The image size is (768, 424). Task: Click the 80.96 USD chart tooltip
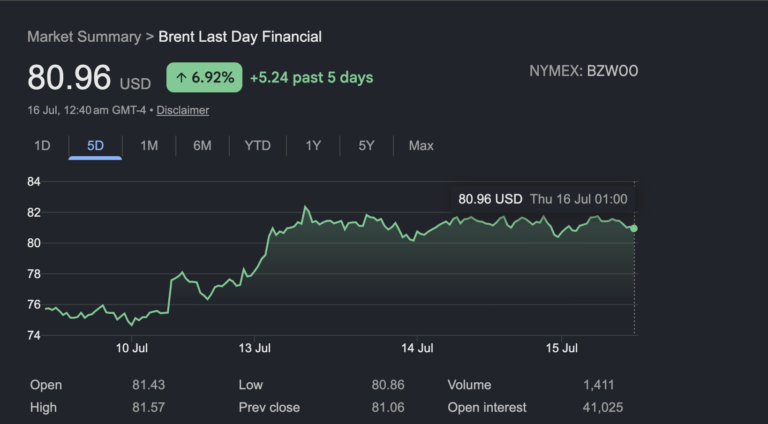pyautogui.click(x=543, y=199)
